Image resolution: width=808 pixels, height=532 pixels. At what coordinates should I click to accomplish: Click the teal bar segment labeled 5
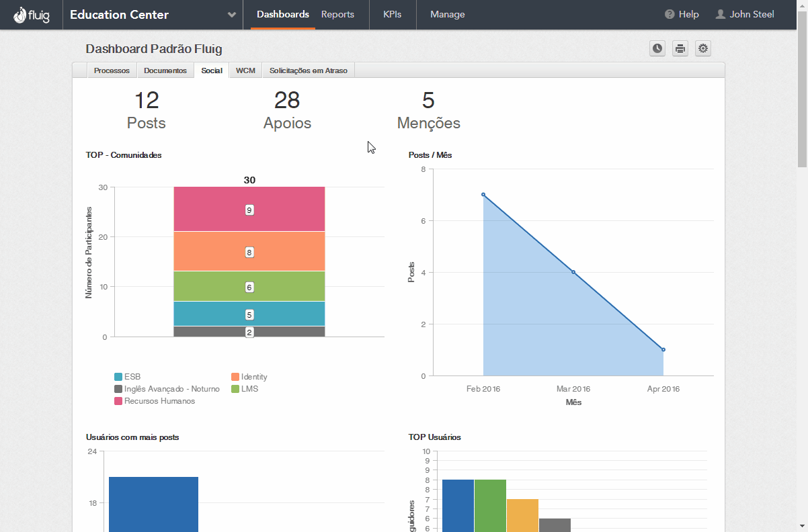[x=249, y=314]
